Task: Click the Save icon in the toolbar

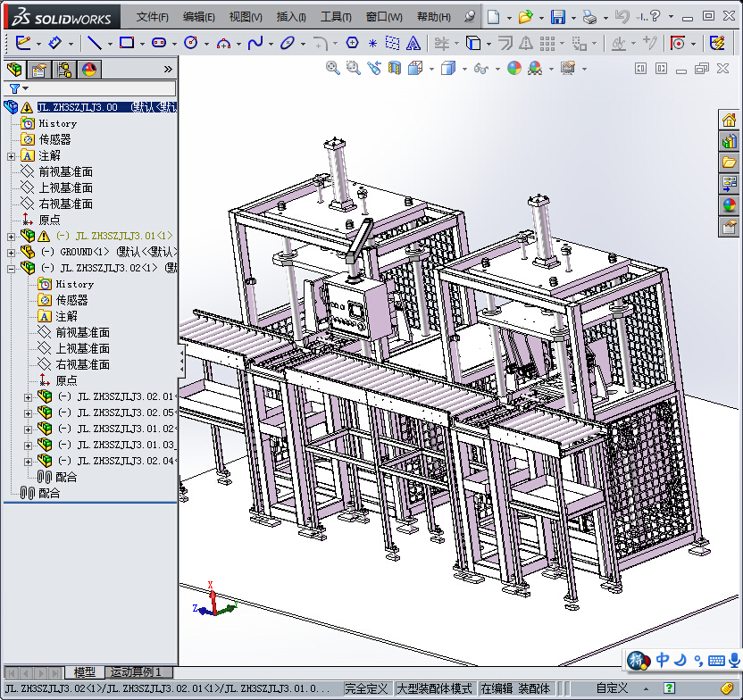Action: [558, 18]
